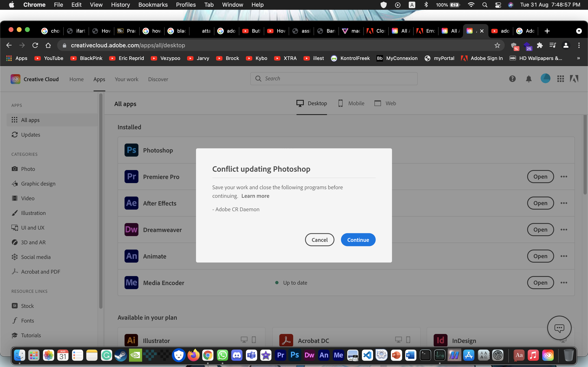Open the Learn more link
The height and width of the screenshot is (367, 588).
point(255,196)
